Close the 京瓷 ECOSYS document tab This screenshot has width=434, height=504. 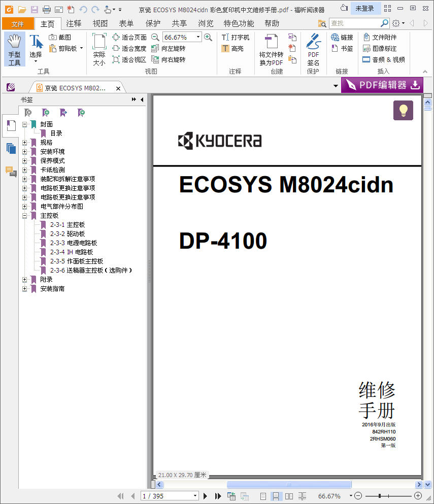[x=118, y=88]
